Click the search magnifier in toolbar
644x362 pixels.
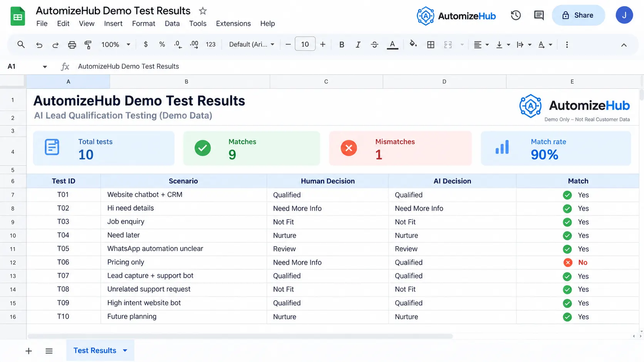click(x=21, y=45)
